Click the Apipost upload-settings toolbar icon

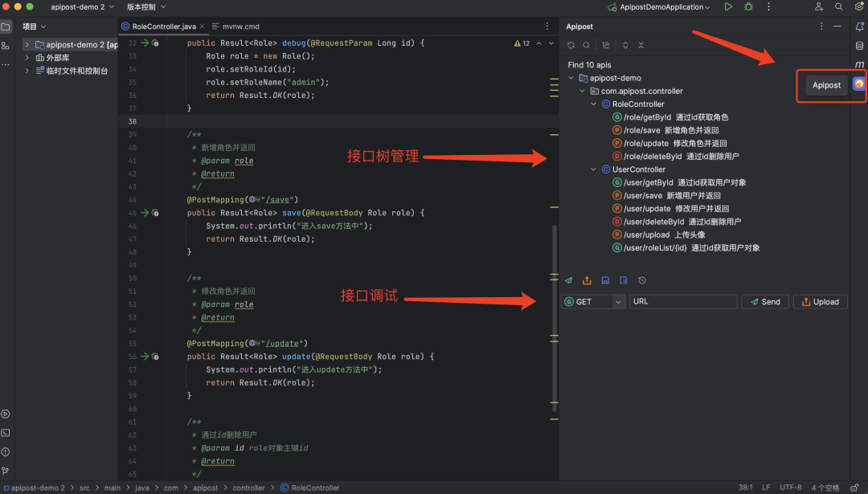pos(606,45)
